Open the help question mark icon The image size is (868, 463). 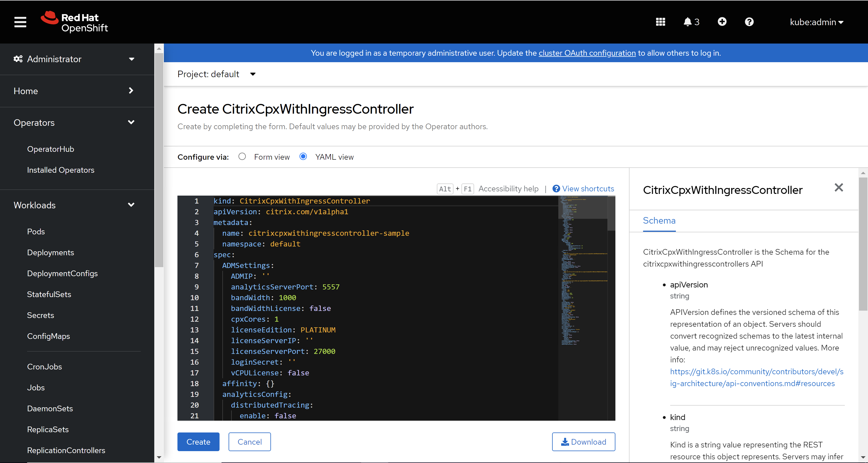pyautogui.click(x=749, y=22)
